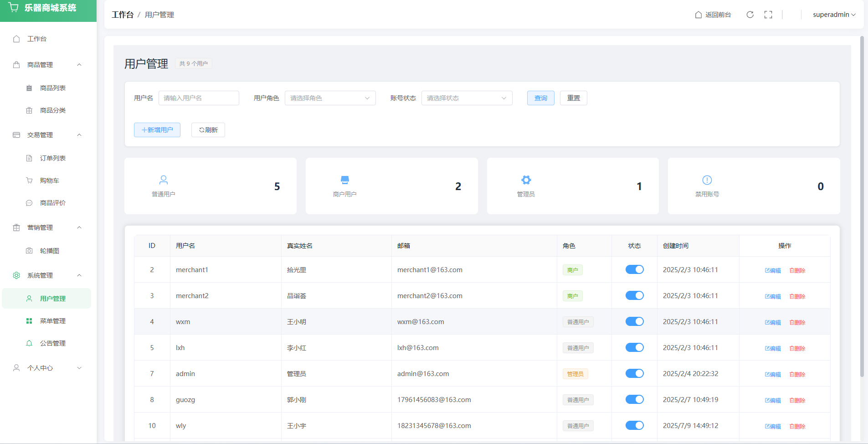Go to 商品列表 in the sidebar
Viewport: 868px width, 444px height.
point(52,88)
